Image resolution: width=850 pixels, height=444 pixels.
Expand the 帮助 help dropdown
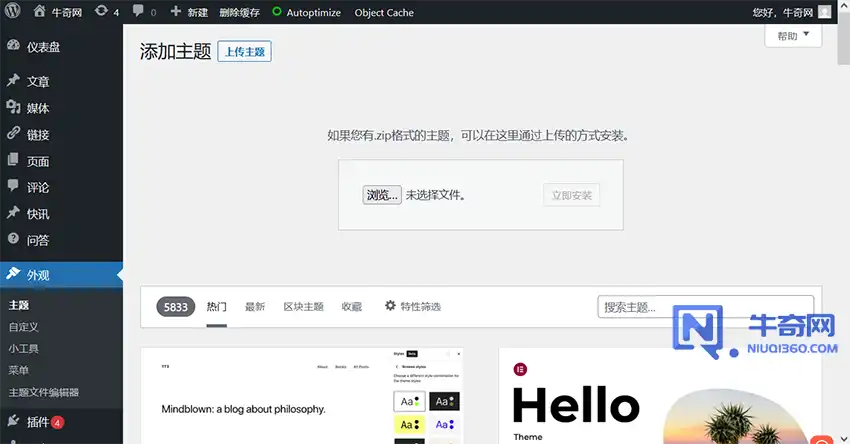793,36
